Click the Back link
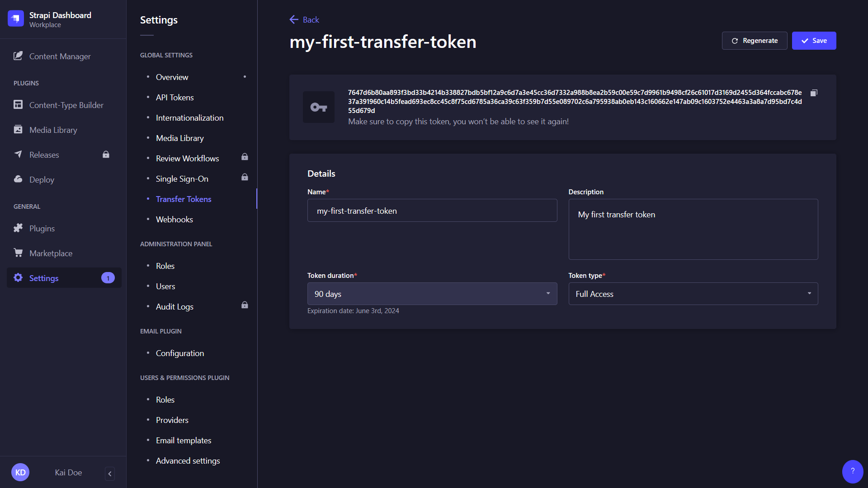This screenshot has width=868, height=488. coord(304,19)
